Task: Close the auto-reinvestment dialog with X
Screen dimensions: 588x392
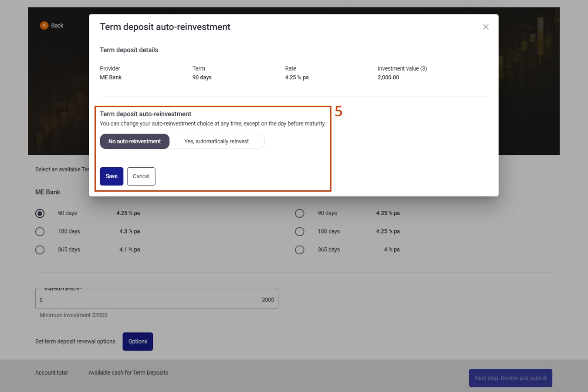Action: click(486, 27)
